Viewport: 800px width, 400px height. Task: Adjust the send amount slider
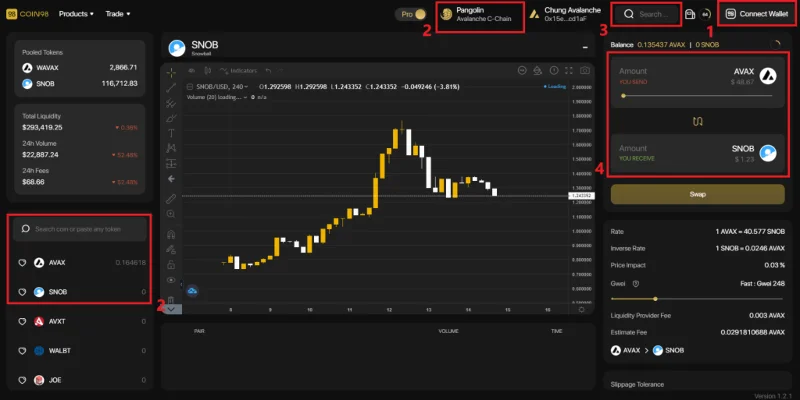pos(697,95)
